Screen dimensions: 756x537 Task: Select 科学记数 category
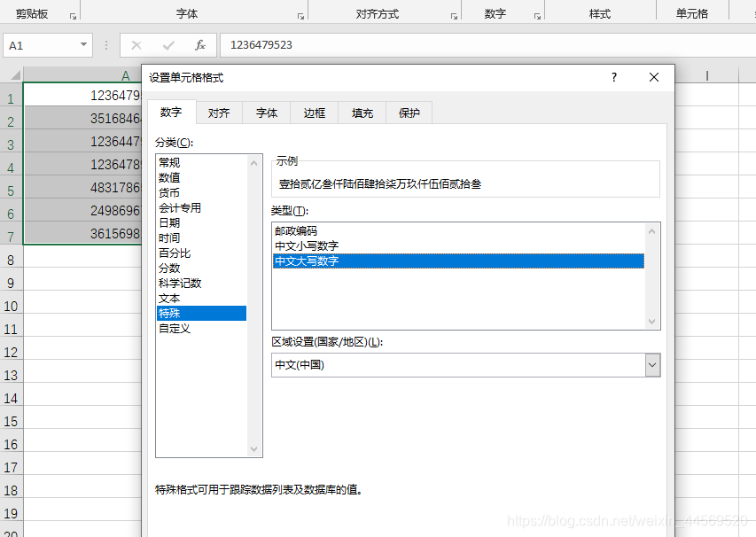coord(201,283)
